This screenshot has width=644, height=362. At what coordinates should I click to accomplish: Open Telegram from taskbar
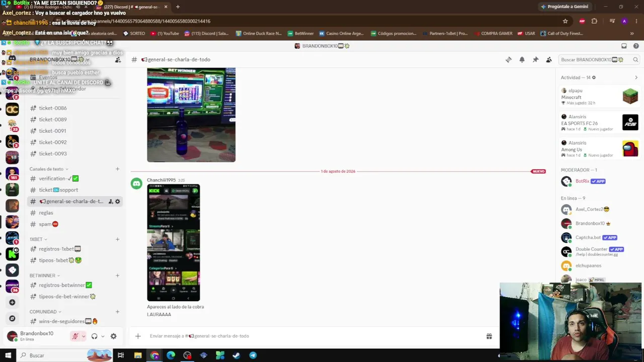click(253, 355)
